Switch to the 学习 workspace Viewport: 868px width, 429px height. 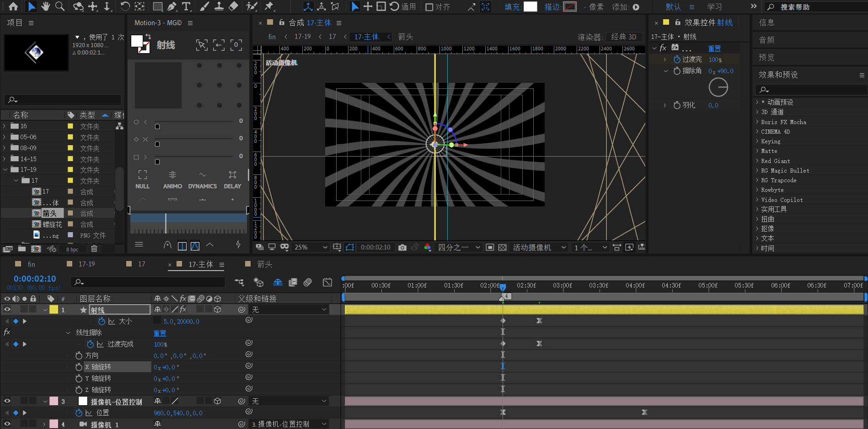[x=714, y=7]
